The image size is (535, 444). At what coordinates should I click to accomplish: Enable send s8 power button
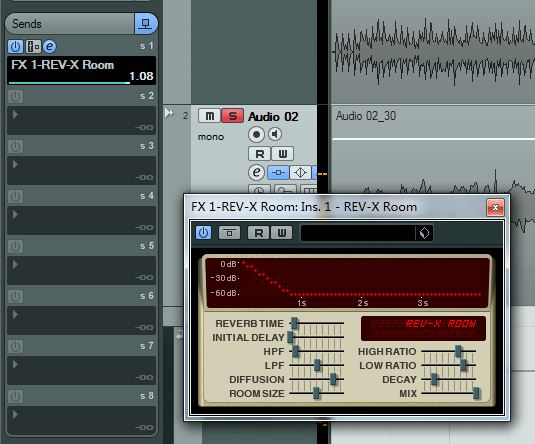(15, 396)
